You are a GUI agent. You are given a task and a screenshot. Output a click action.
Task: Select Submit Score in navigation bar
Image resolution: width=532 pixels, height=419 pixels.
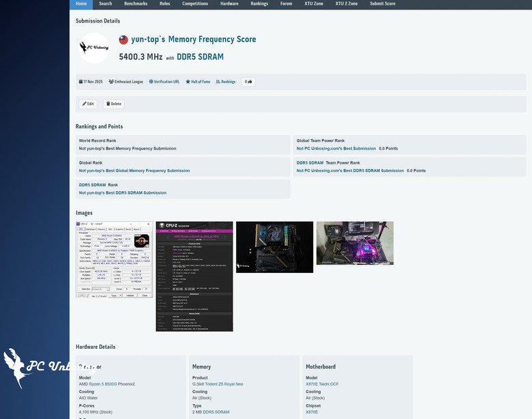point(383,3)
